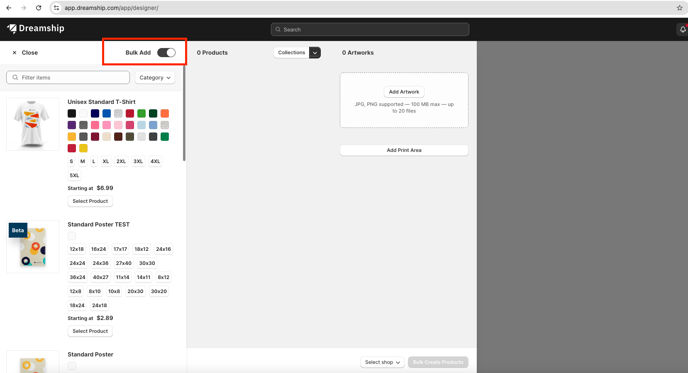Pick the navy T-shirt color swatch
The height and width of the screenshot is (373, 688).
click(95, 114)
